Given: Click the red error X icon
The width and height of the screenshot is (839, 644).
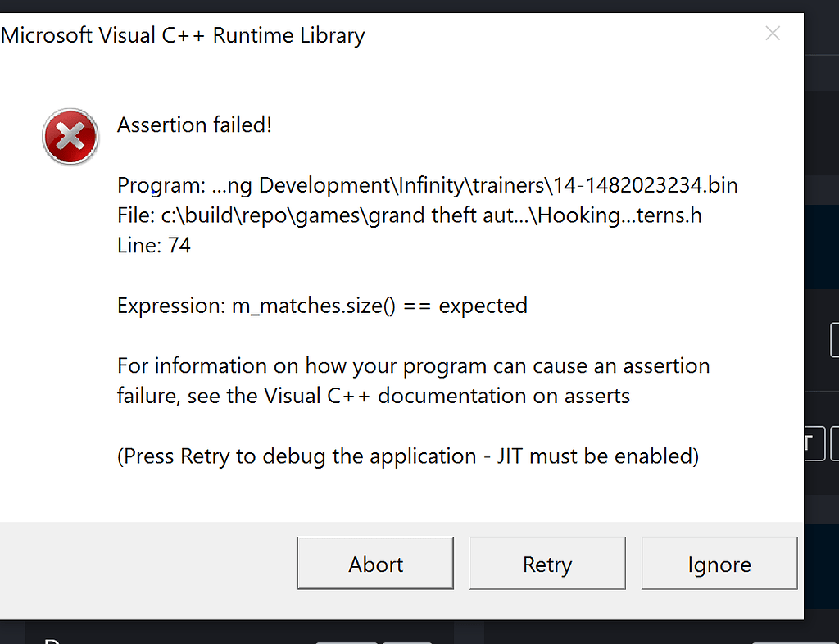Looking at the screenshot, I should tap(70, 137).
